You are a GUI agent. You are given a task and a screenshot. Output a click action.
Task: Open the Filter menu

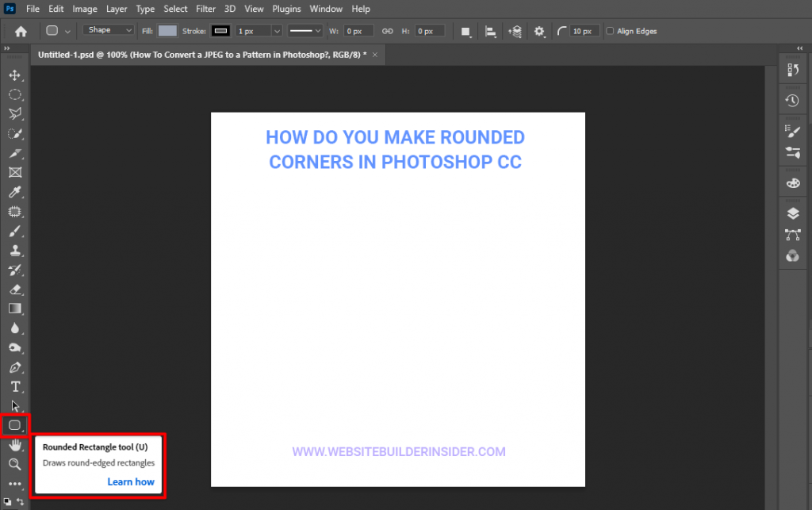(x=205, y=9)
